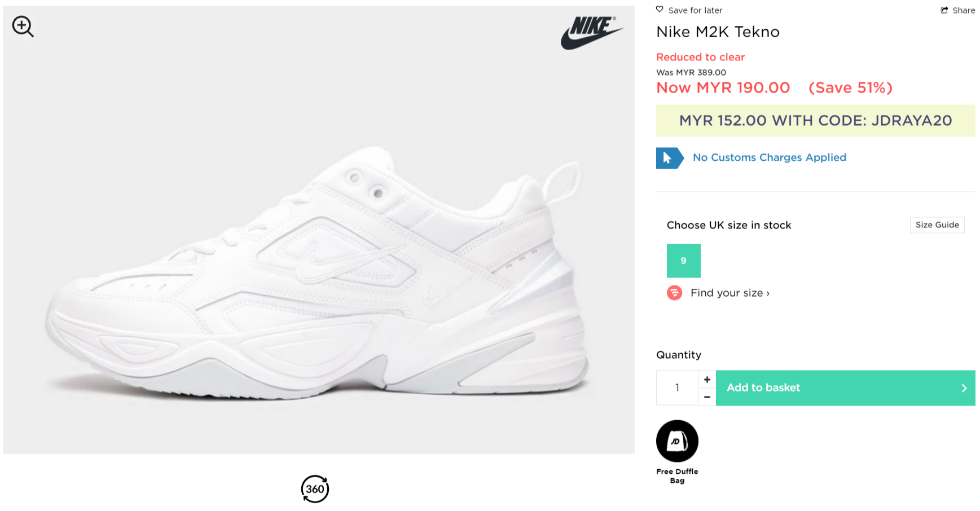This screenshot has width=980, height=511.
Task: Click the No Customs Charges Applied link
Action: tap(769, 157)
